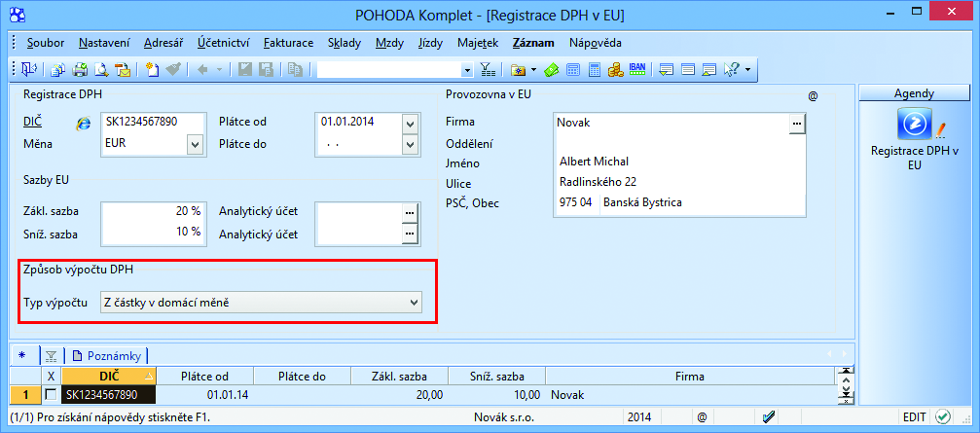Click ellipsis for Zákl. sazba Analytický účet

410,213
